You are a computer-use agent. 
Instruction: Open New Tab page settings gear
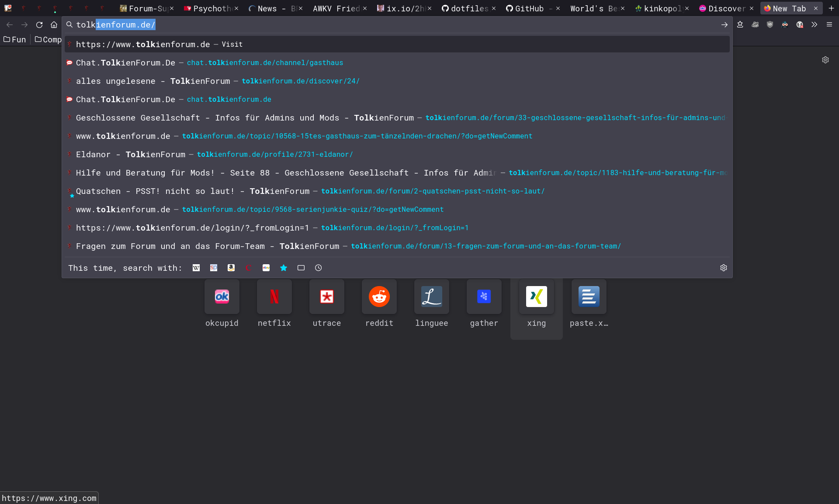(825, 60)
